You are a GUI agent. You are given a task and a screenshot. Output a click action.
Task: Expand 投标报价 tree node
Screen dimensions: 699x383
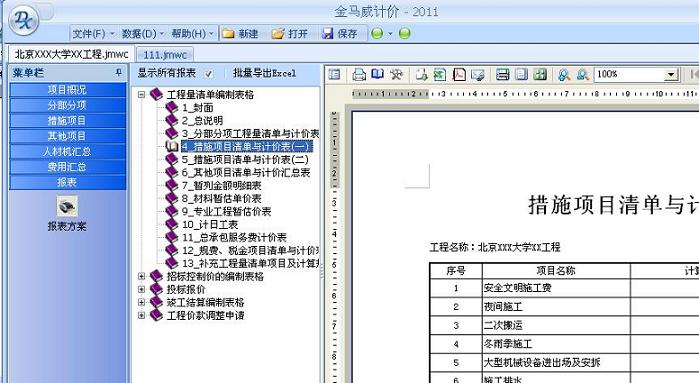pos(141,289)
